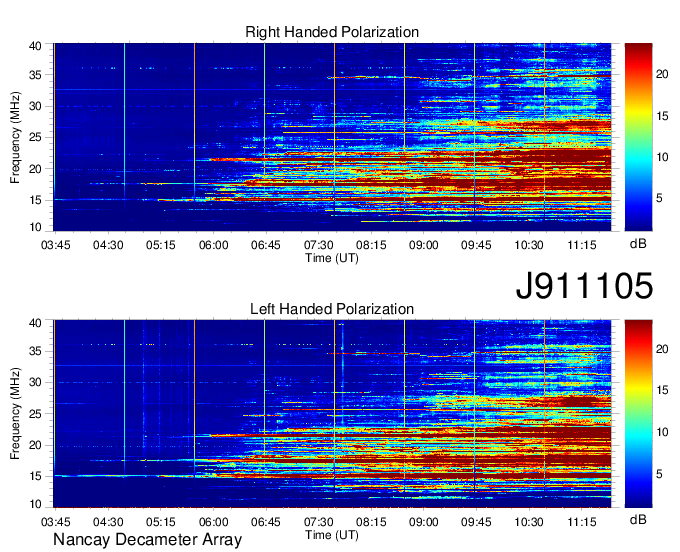Click the 15 MHz tick on the bottom plot

[x=35, y=476]
